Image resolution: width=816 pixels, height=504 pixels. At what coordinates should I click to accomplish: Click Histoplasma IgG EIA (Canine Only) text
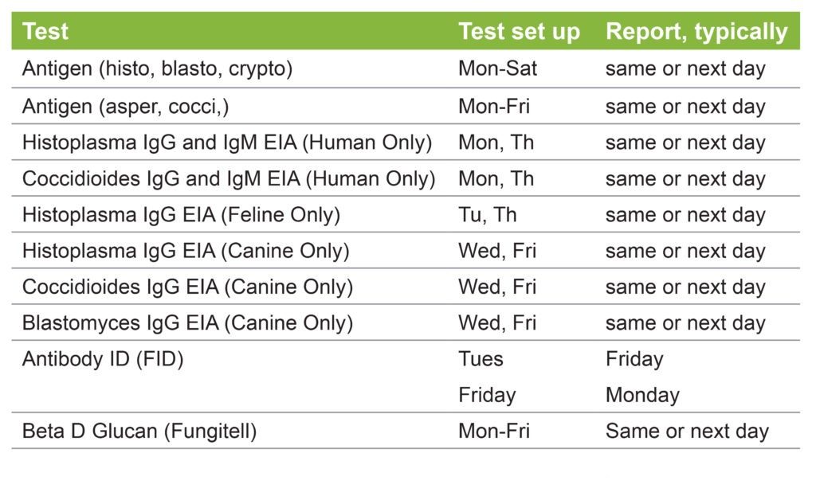186,251
